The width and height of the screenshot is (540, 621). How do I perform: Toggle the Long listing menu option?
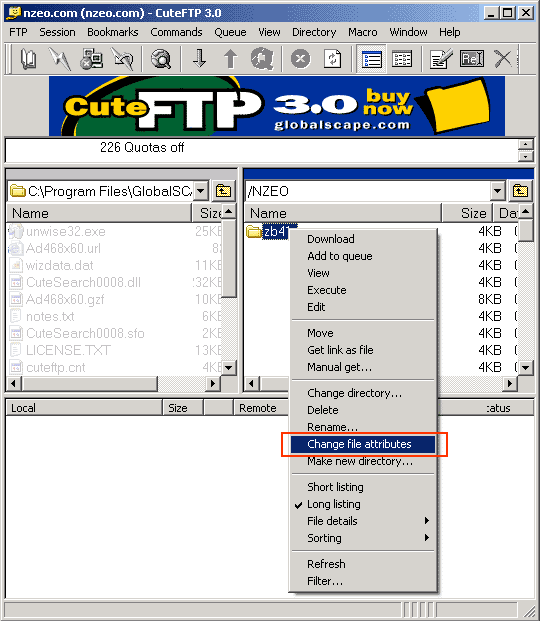[362, 504]
